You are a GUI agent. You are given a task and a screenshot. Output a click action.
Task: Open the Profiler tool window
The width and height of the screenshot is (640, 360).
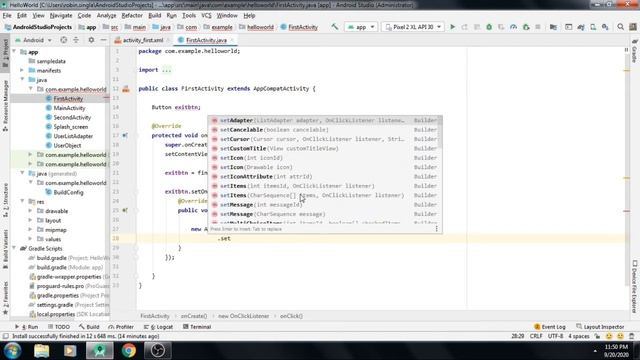tap(121, 327)
